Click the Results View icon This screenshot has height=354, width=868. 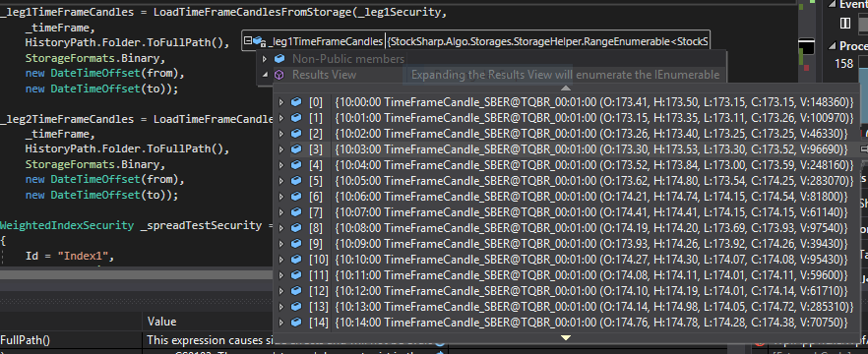pyautogui.click(x=279, y=75)
